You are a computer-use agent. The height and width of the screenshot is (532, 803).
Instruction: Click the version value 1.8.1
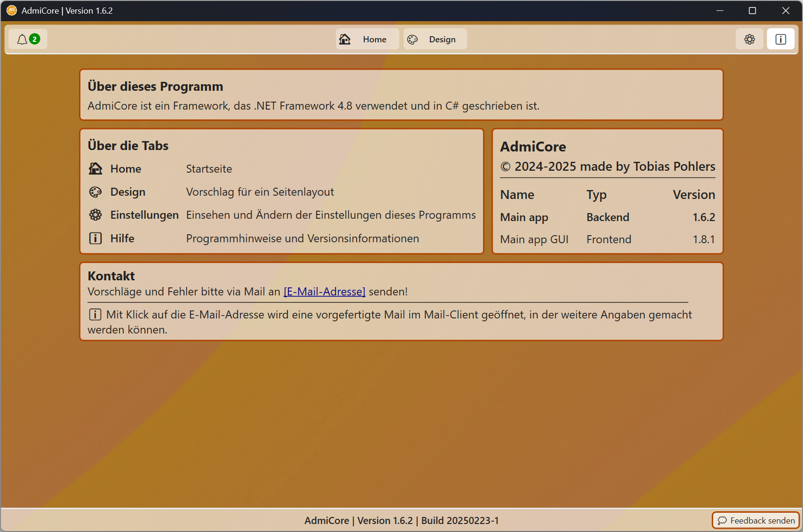[704, 239]
